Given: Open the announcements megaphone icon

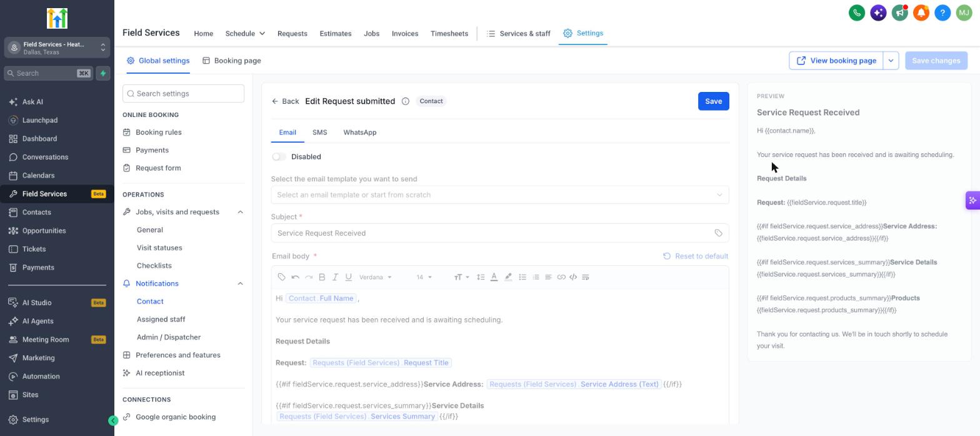Looking at the screenshot, I should (899, 13).
